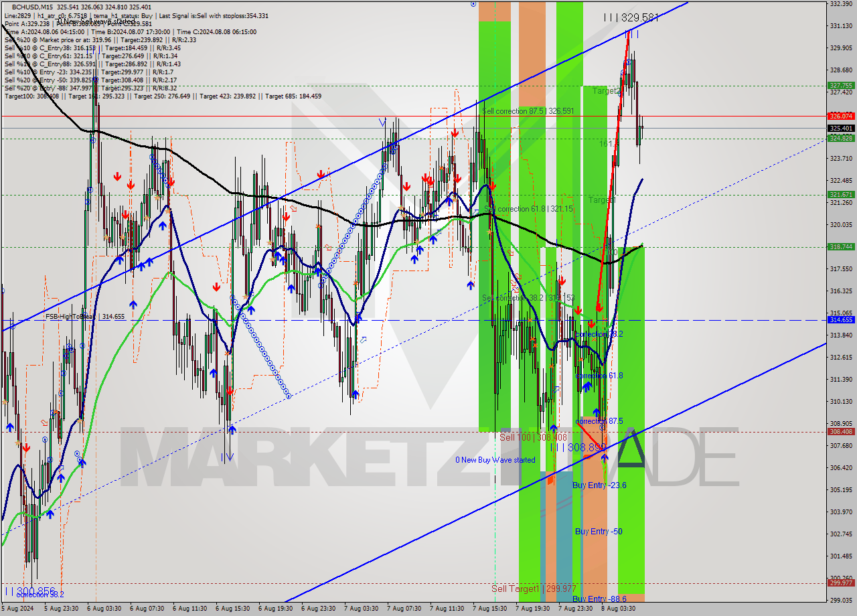Click the green 321.671 price tag

click(x=841, y=195)
